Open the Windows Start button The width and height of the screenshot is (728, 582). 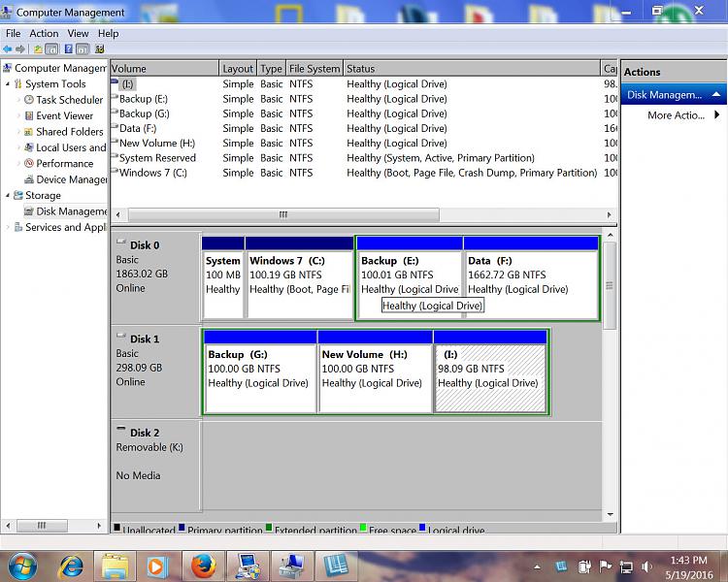click(x=22, y=566)
